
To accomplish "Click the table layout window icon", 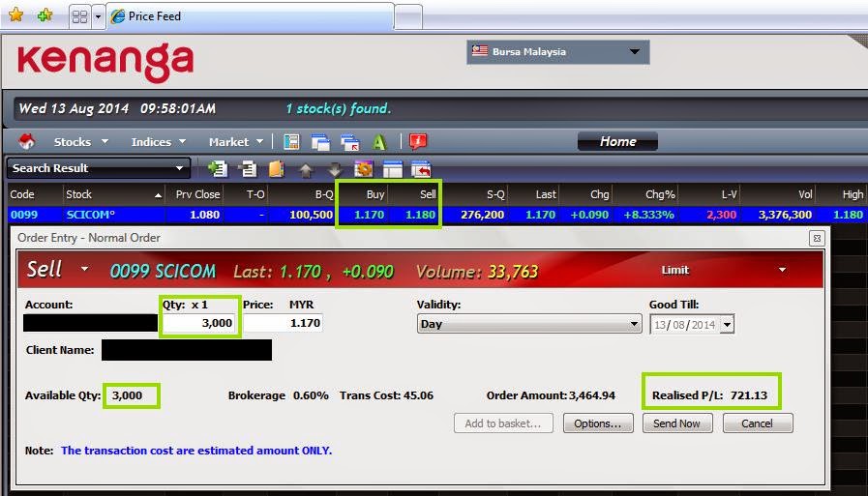I will pos(393,169).
